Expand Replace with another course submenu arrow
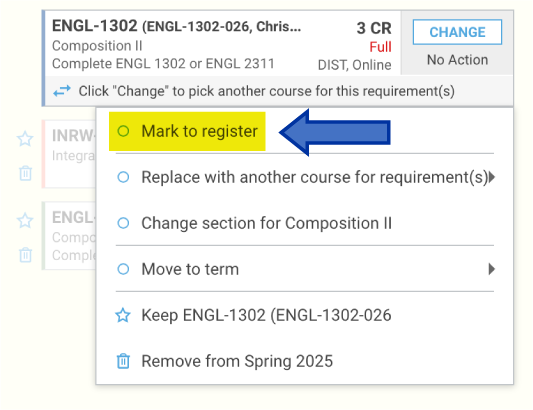533x410 pixels. [492, 177]
